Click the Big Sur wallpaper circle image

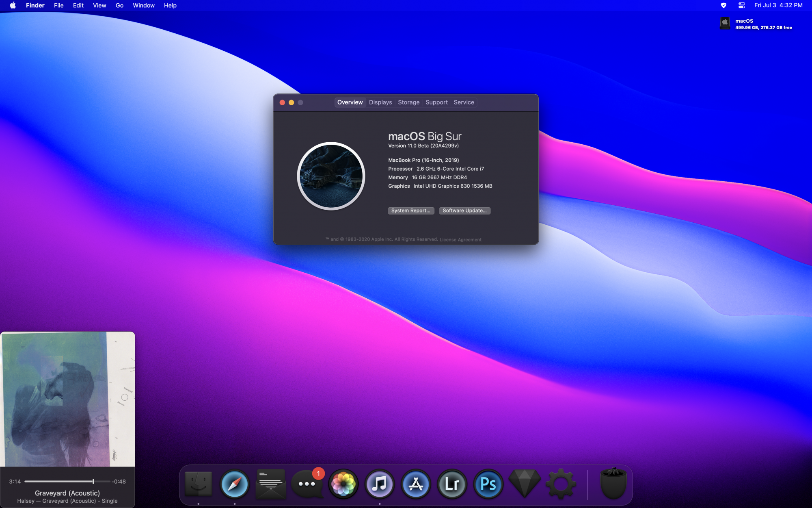[331, 176]
